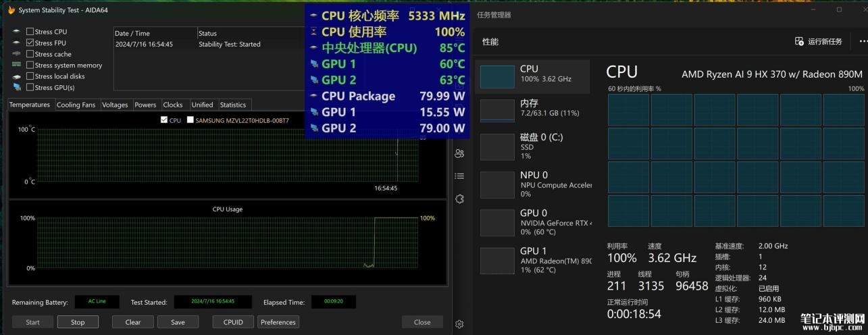Switch to the Powers tab
The image size is (868, 335).
click(145, 105)
